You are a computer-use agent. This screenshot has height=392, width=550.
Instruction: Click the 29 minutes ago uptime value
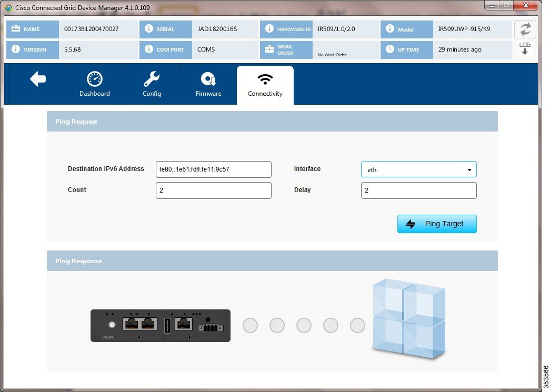click(460, 49)
